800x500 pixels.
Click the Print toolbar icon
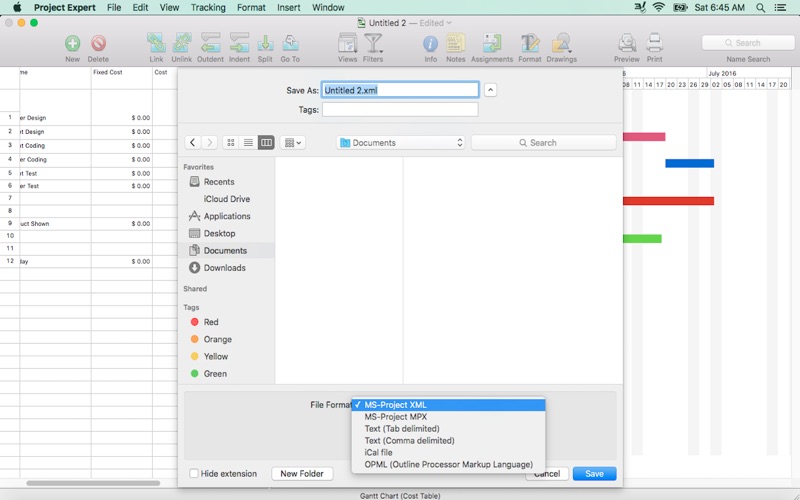point(655,43)
